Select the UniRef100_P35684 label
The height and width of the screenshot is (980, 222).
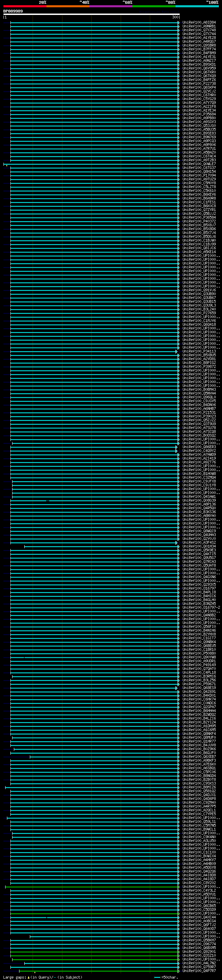199,114
